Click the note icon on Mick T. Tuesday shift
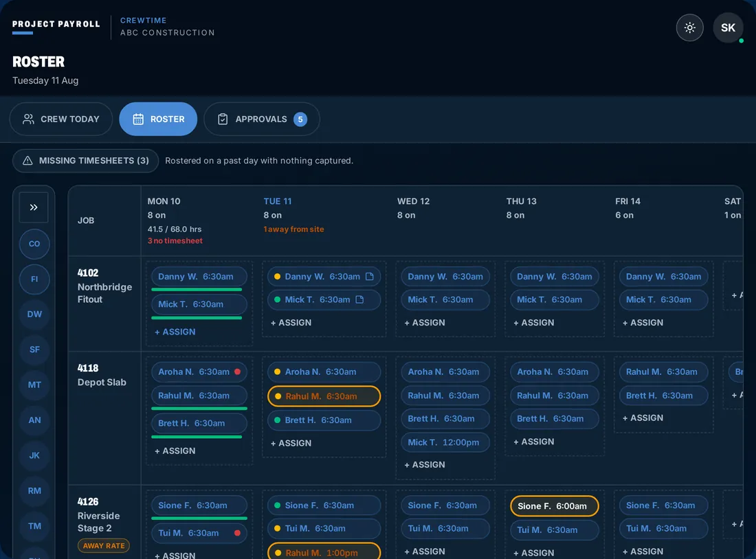Viewport: 756px width, 559px height. [x=359, y=299]
